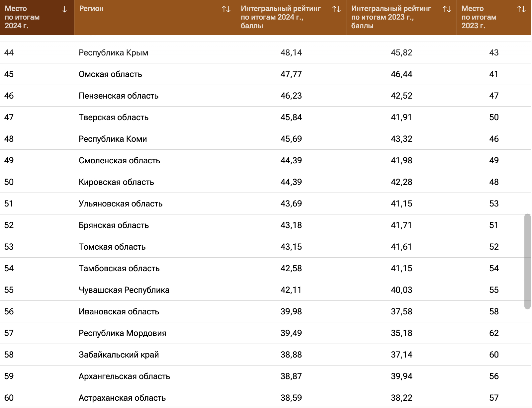Viewport: 532px width, 408px height.
Task: Select the Республика Крым row name
Action: (x=113, y=53)
